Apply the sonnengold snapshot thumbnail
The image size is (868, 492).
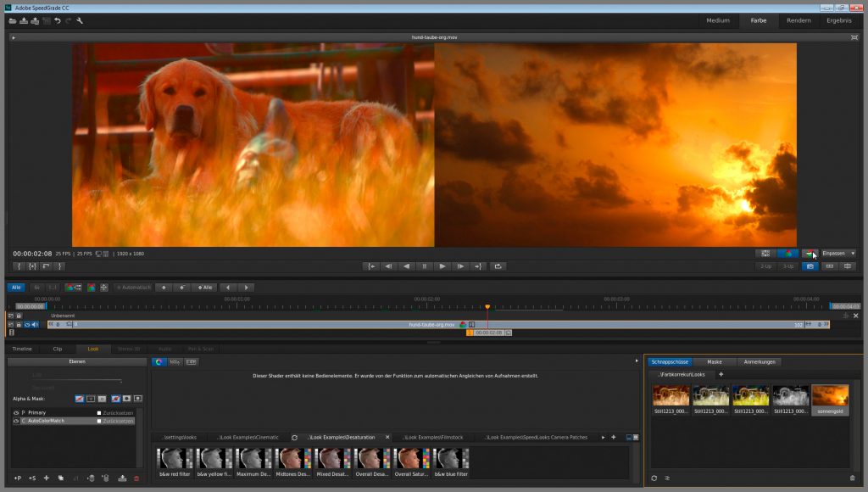coord(831,397)
